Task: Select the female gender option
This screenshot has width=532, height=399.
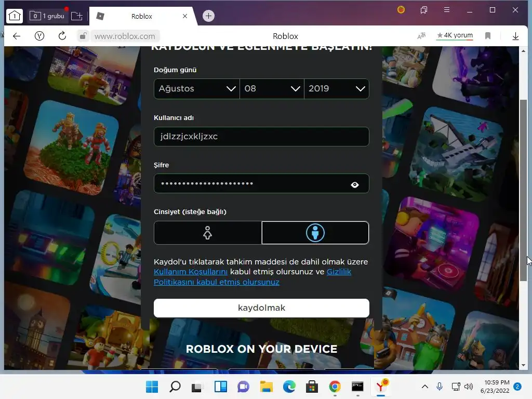Action: (208, 233)
